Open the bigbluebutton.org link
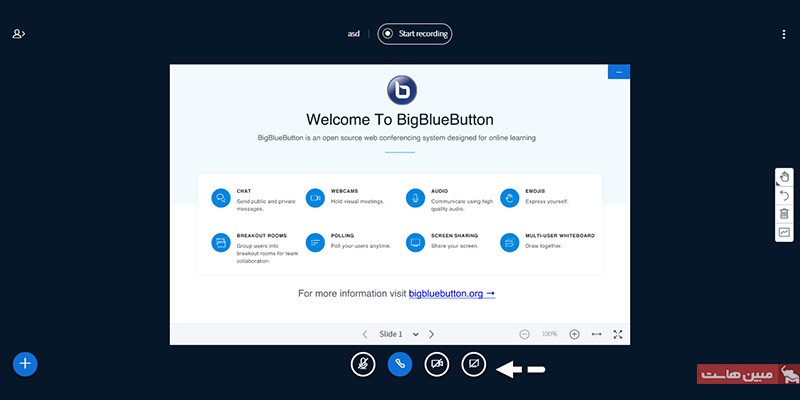This screenshot has height=400, width=800. pos(452,294)
